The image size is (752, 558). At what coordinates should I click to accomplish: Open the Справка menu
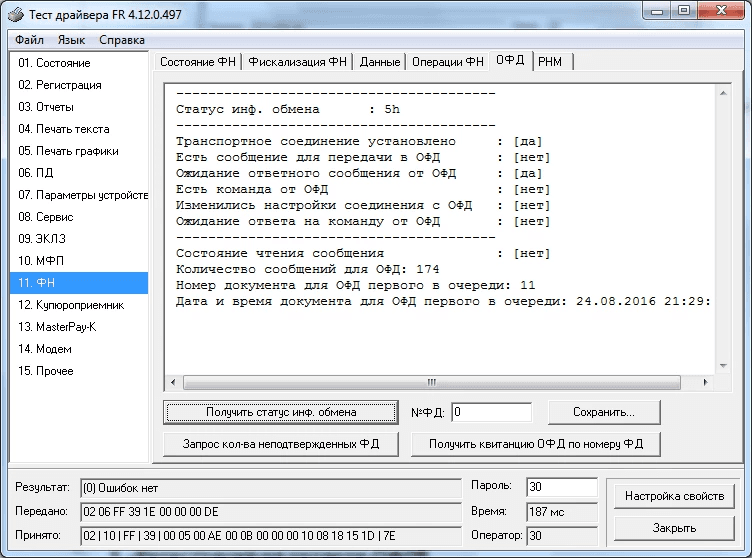[x=122, y=40]
